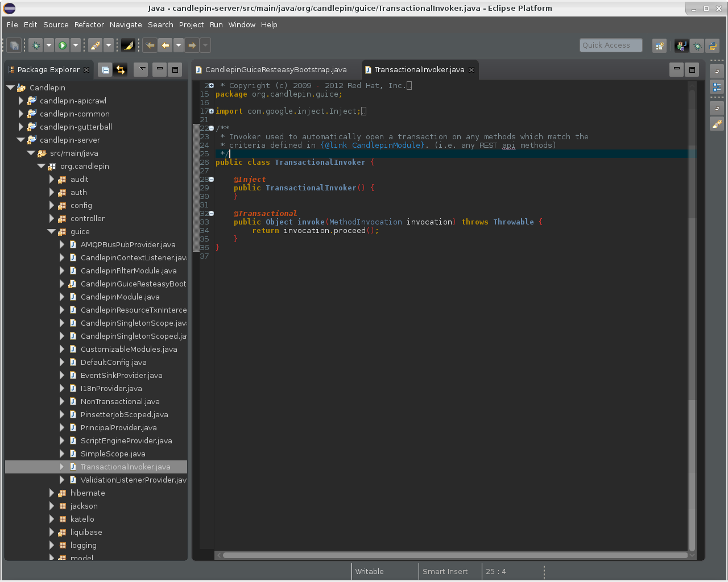This screenshot has width=728, height=582.
Task: Collapse All in Package Explorer
Action: (105, 70)
